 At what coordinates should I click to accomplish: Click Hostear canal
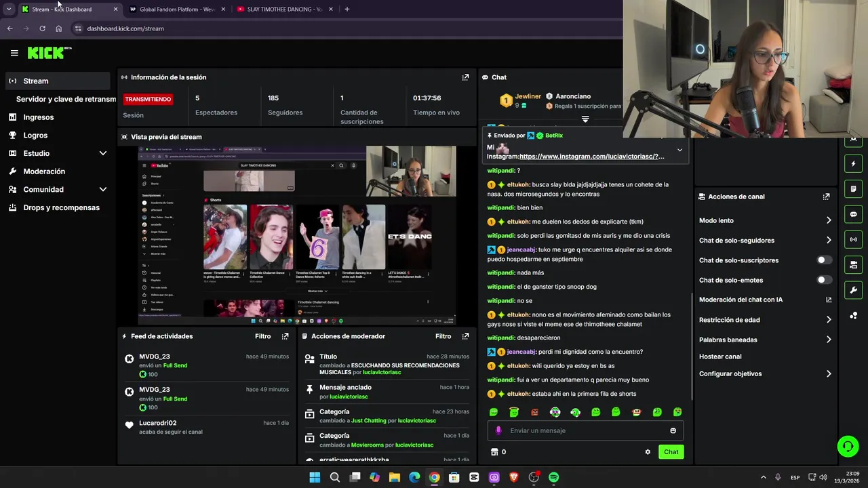point(720,357)
